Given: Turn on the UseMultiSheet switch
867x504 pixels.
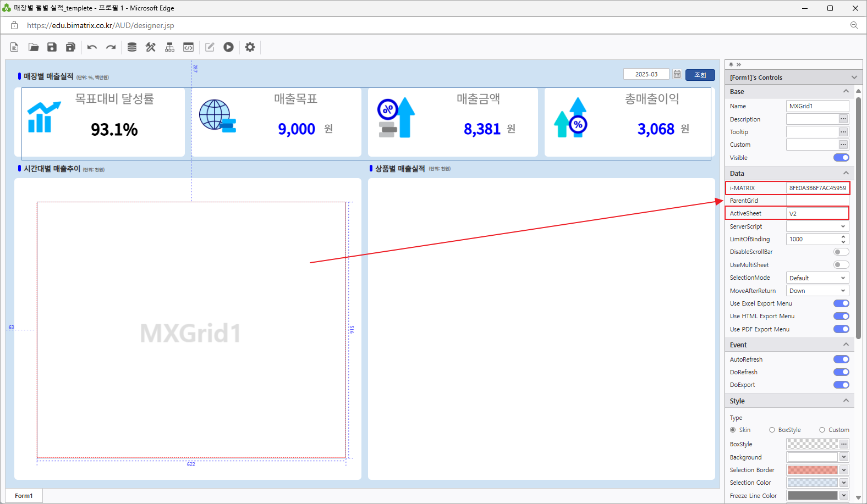Looking at the screenshot, I should tap(841, 265).
